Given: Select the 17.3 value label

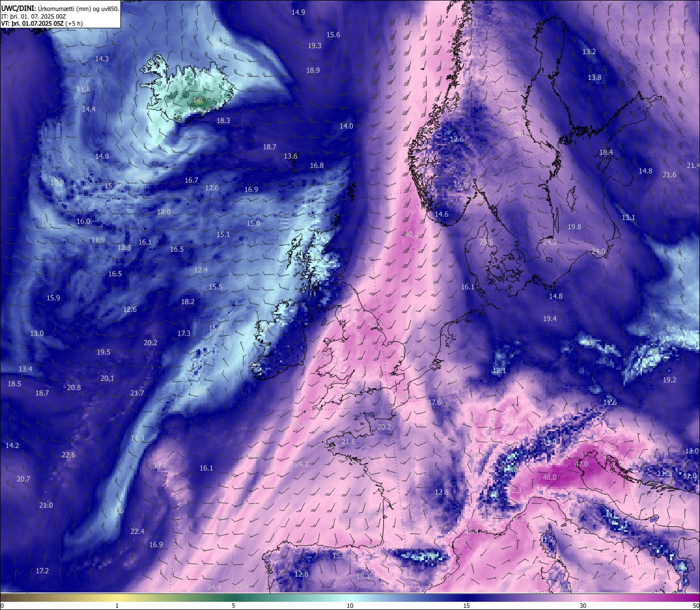Looking at the screenshot, I should pyautogui.click(x=184, y=333).
